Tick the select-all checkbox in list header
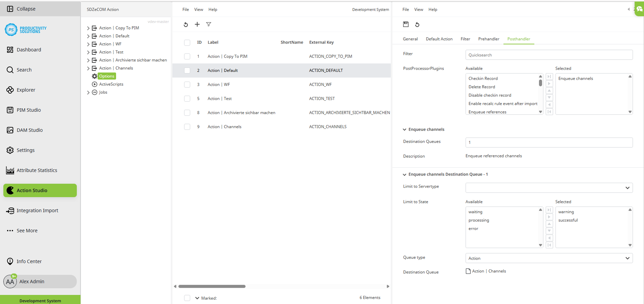 pyautogui.click(x=187, y=43)
